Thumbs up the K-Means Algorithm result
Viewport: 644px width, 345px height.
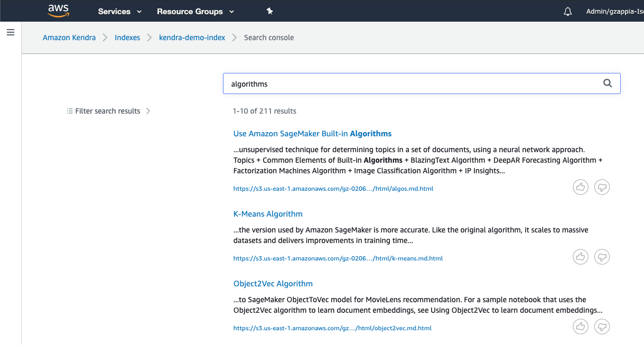581,257
